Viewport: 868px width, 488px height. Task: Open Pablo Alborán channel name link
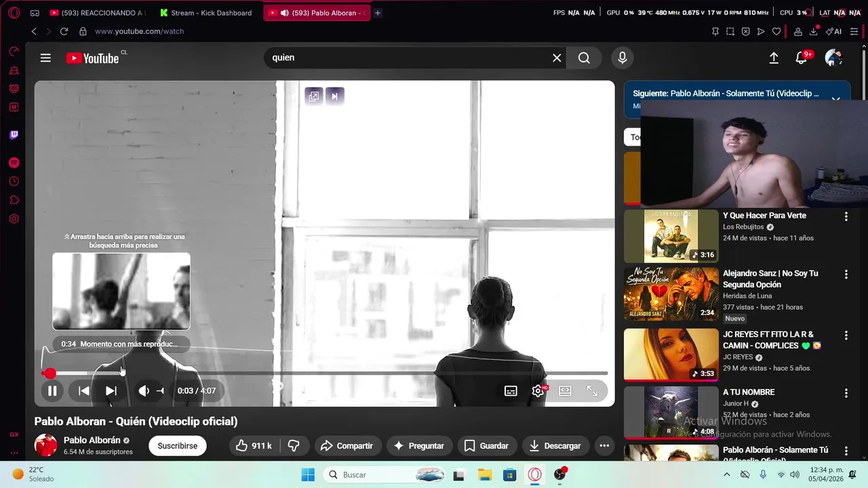[92, 440]
